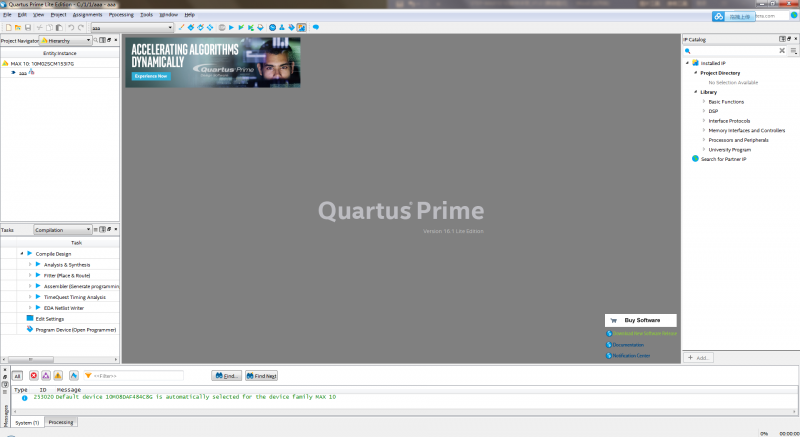Expand the Analysis & Synthesis task
Image resolution: width=800 pixels, height=437 pixels.
coord(30,264)
